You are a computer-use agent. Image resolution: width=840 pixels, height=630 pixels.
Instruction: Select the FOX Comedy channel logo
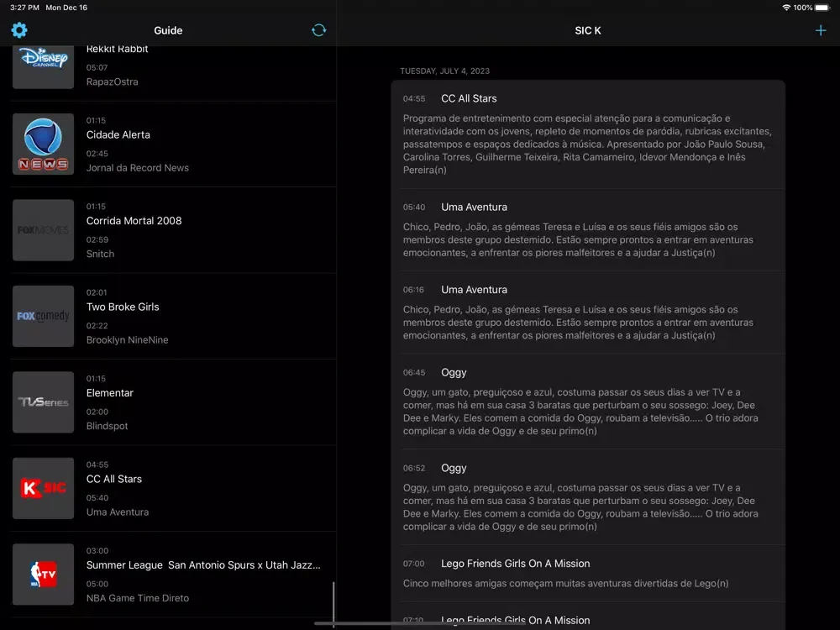pos(44,316)
